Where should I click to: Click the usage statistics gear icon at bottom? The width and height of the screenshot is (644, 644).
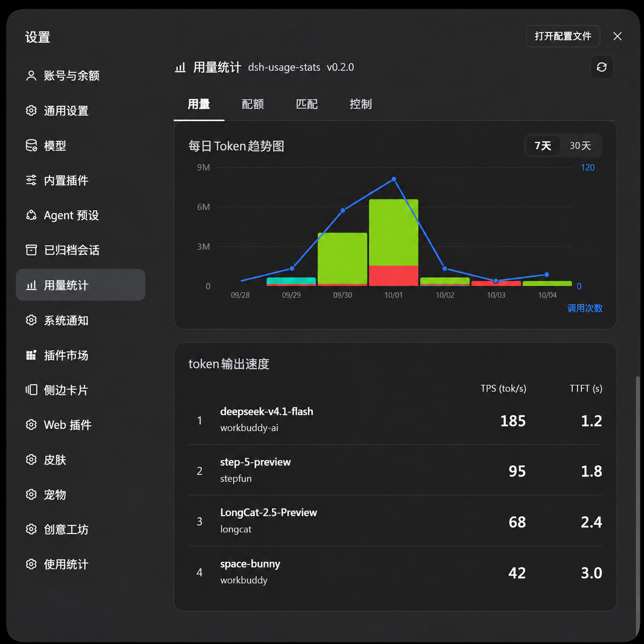click(x=31, y=564)
